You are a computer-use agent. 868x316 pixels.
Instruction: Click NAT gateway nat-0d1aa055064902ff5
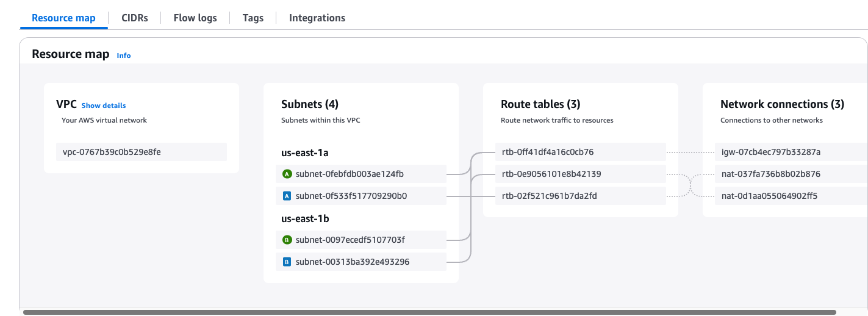coord(769,196)
